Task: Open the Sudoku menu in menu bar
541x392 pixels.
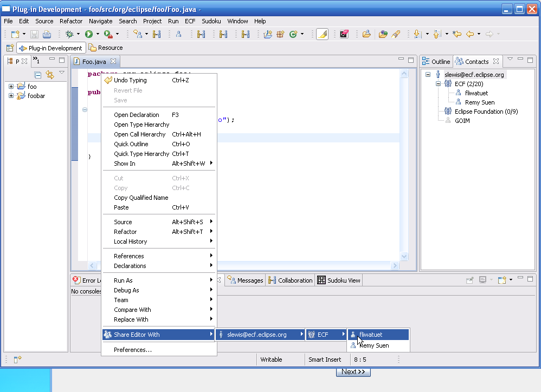Action: pyautogui.click(x=211, y=21)
